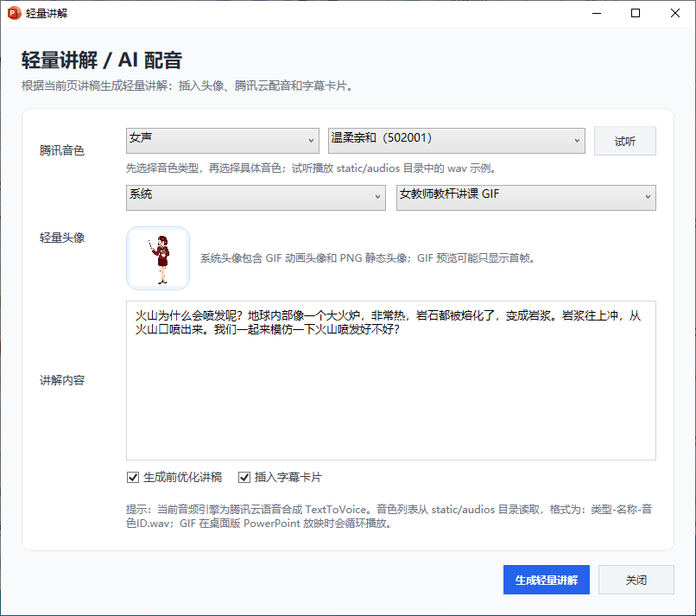The width and height of the screenshot is (696, 616).
Task: Open the 系统 avatar source dropdown
Action: point(256,198)
